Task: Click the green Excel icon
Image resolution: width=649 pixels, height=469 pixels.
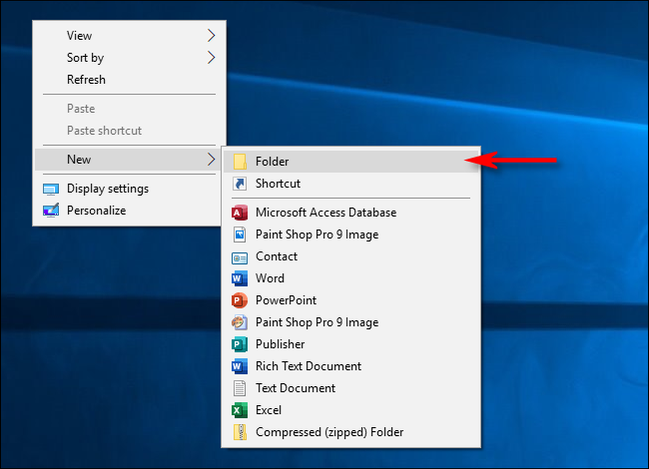Action: [x=239, y=410]
